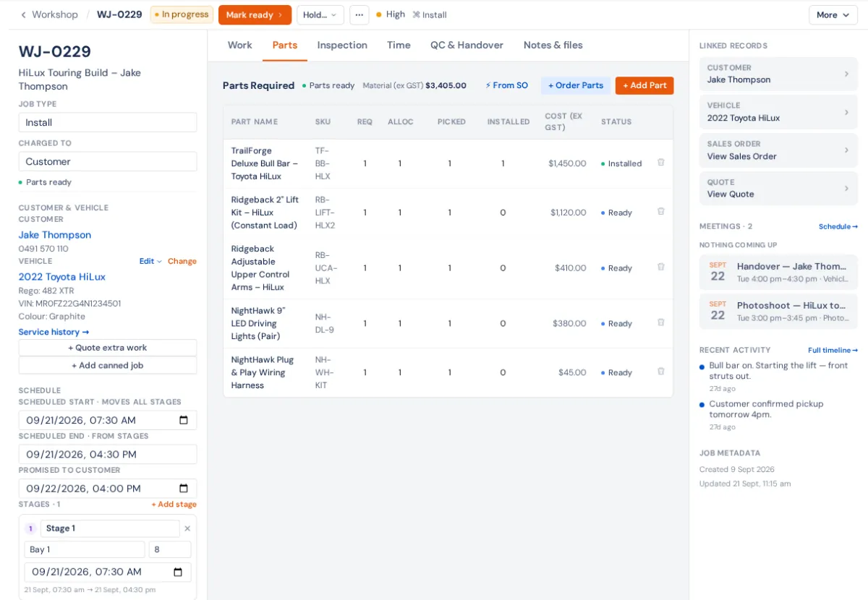Image resolution: width=868 pixels, height=600 pixels.
Task: Click the $1,120.00 cost cell
Action: [569, 213]
